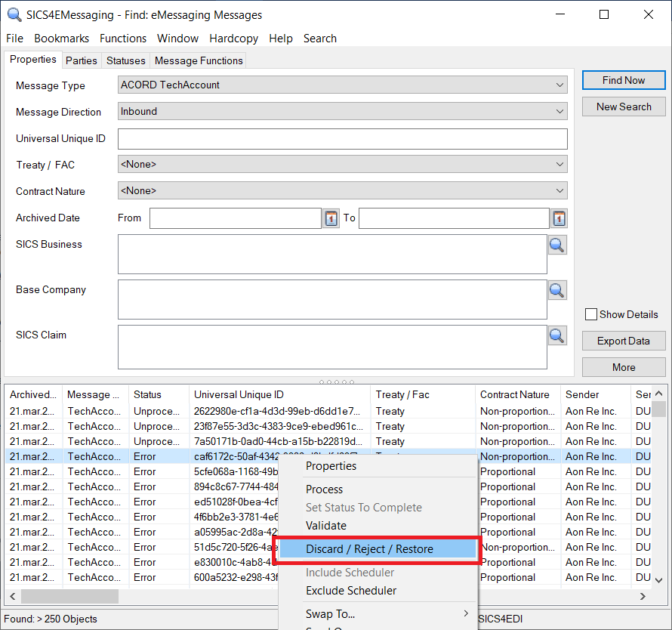Open the Archived Date From calendar picker

coord(331,218)
